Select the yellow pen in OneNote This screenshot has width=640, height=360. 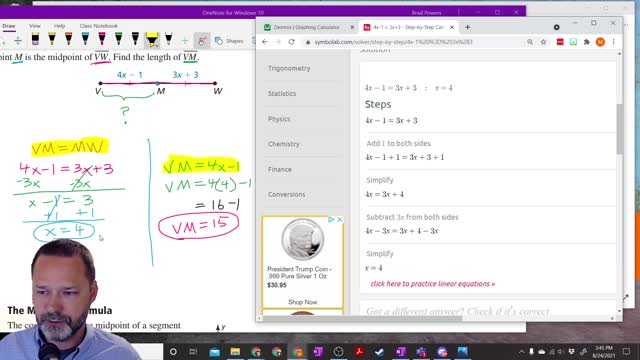[52, 39]
